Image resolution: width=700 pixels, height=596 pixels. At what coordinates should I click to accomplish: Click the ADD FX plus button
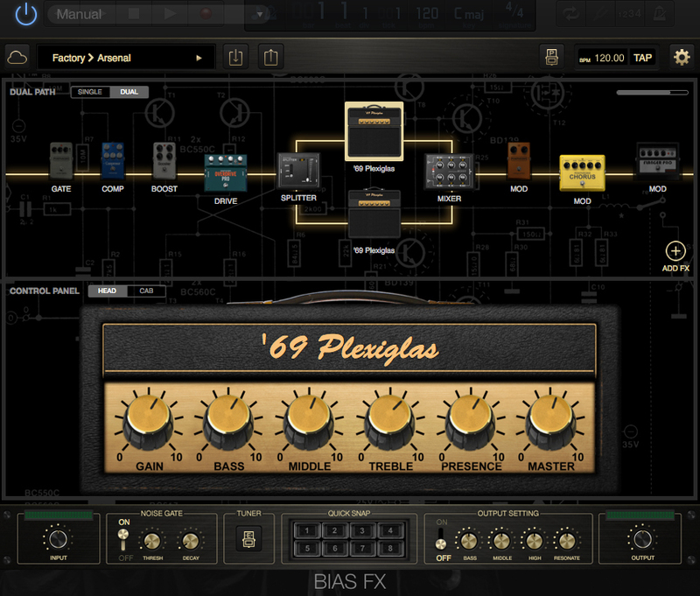[x=675, y=251]
